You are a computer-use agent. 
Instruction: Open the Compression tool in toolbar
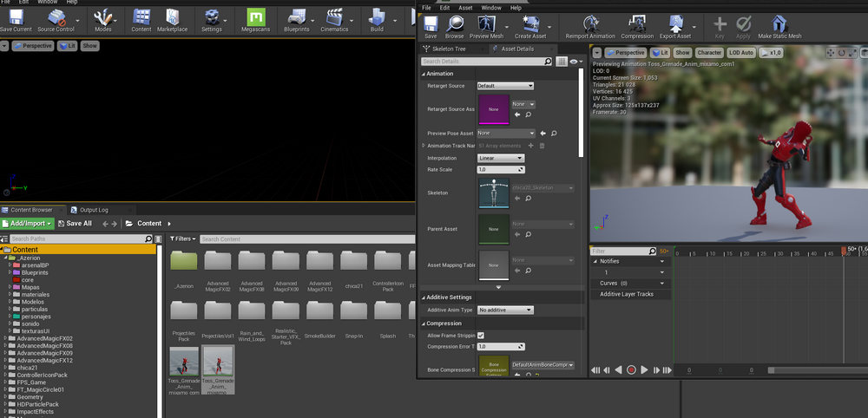point(637,24)
